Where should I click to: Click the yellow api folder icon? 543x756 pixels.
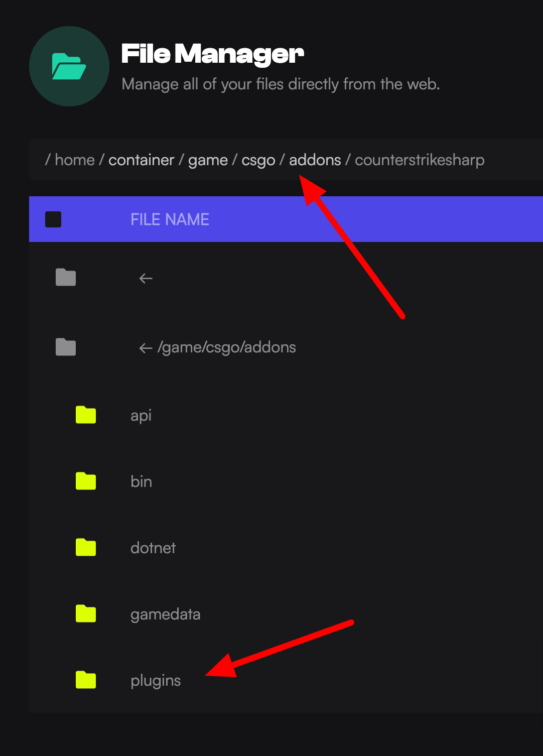[x=86, y=415]
